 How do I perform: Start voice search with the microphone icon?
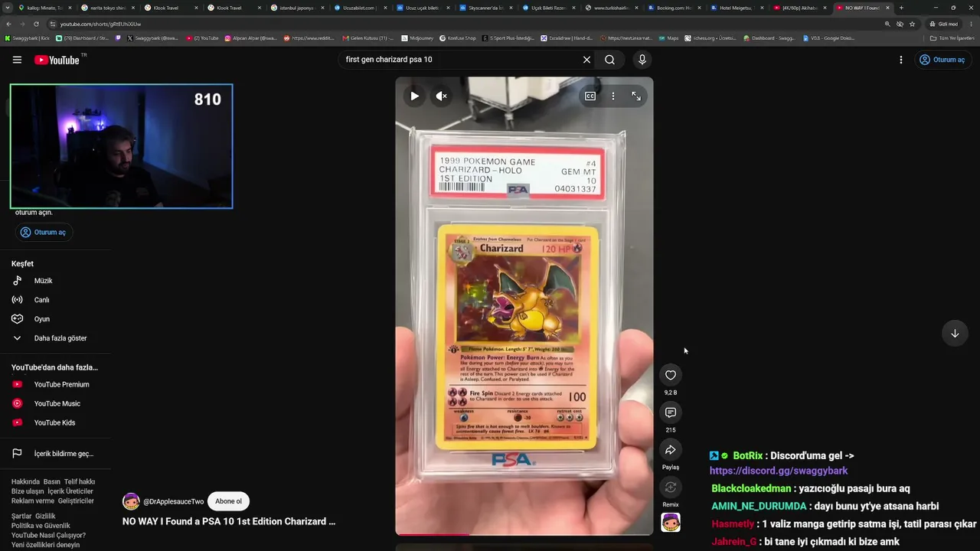(x=642, y=60)
